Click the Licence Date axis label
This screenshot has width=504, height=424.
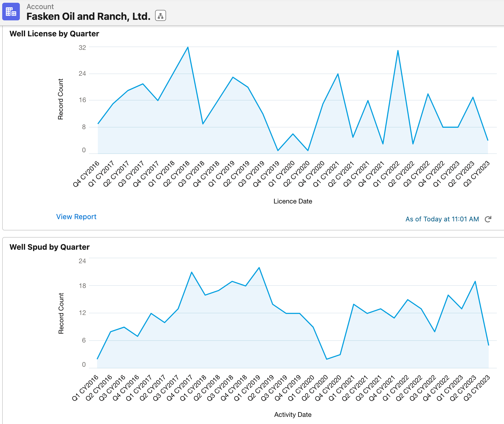click(293, 201)
